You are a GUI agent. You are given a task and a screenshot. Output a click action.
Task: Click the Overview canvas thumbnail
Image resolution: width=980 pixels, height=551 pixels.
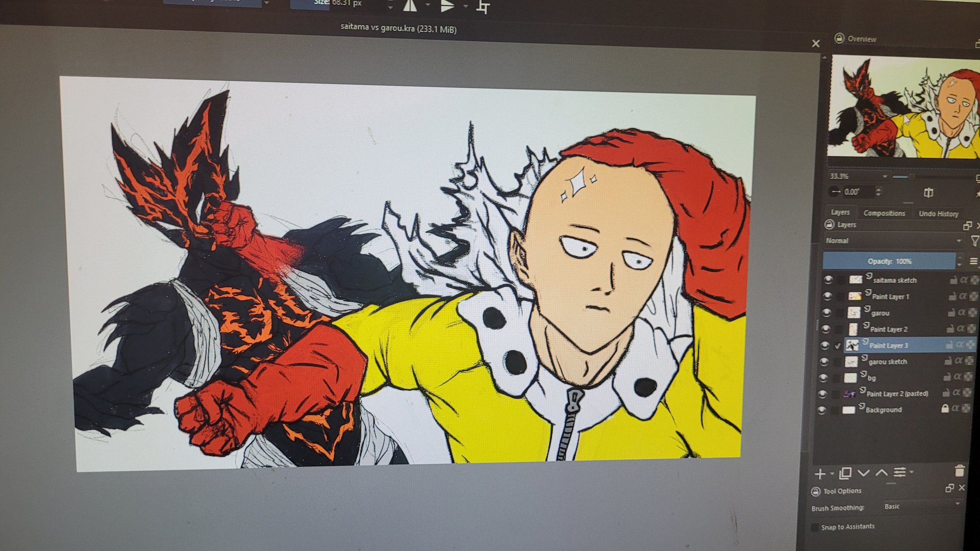[x=904, y=107]
